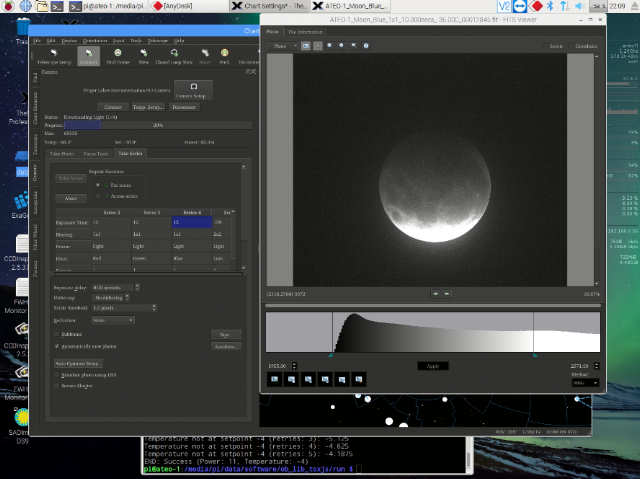Open the Method dropdown in FITS viewer
The height and width of the screenshot is (479, 640).
tap(585, 383)
